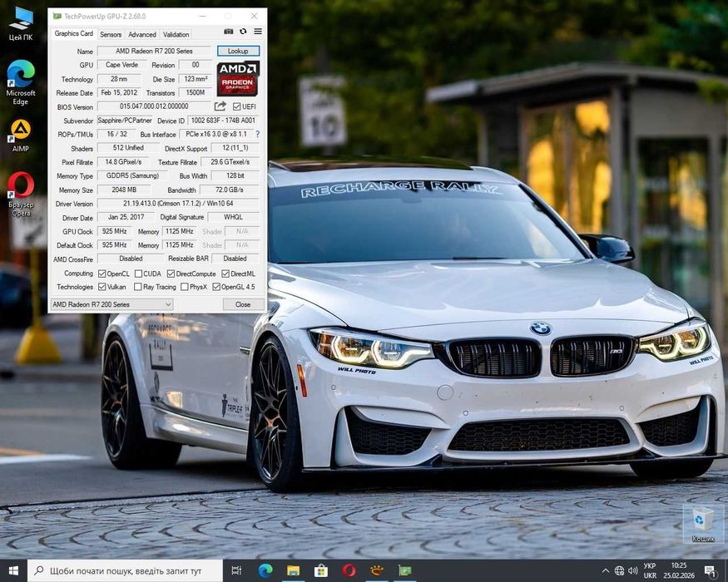Open the GPU-Z hamburger menu
Viewport: 728px width, 582px height.
click(x=258, y=32)
